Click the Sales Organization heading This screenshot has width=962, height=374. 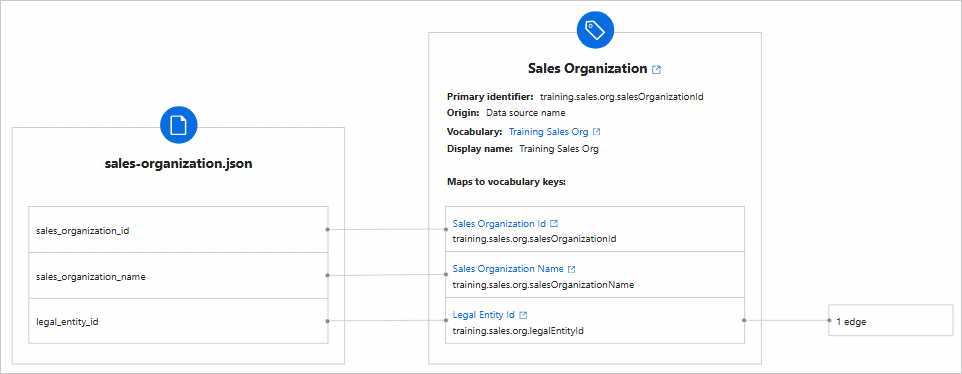(588, 69)
